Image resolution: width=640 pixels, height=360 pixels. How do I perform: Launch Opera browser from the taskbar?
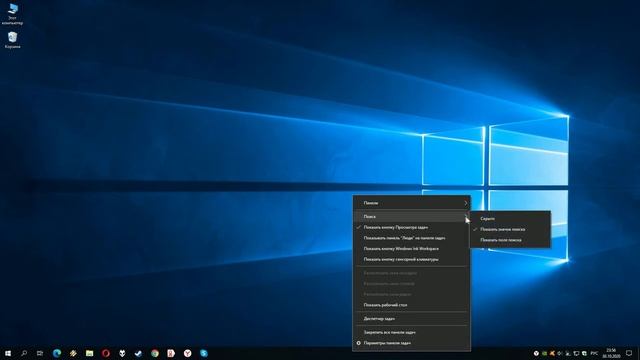click(106, 353)
